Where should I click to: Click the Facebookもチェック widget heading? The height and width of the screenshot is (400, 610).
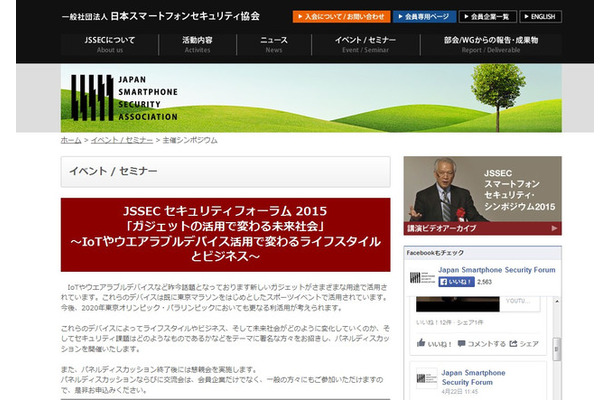tap(435, 253)
